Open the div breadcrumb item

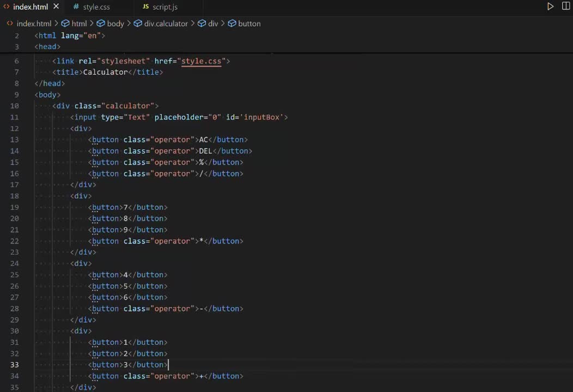(x=212, y=23)
